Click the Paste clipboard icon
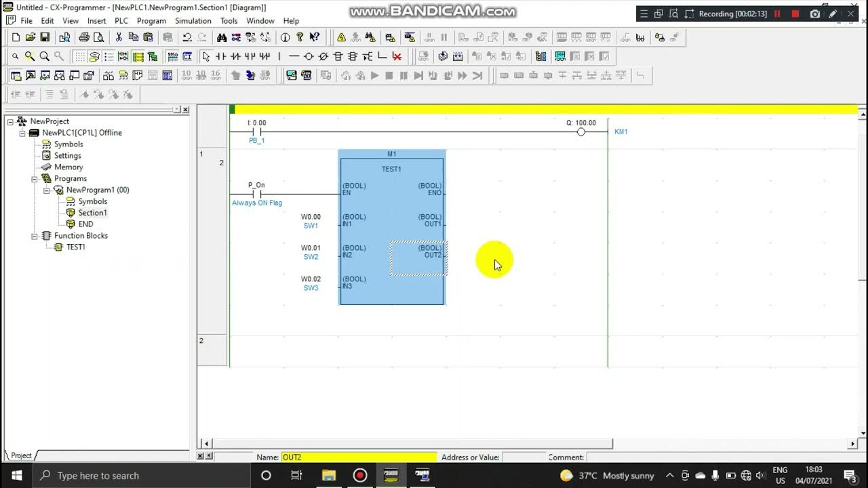The height and width of the screenshot is (488, 868). click(148, 37)
